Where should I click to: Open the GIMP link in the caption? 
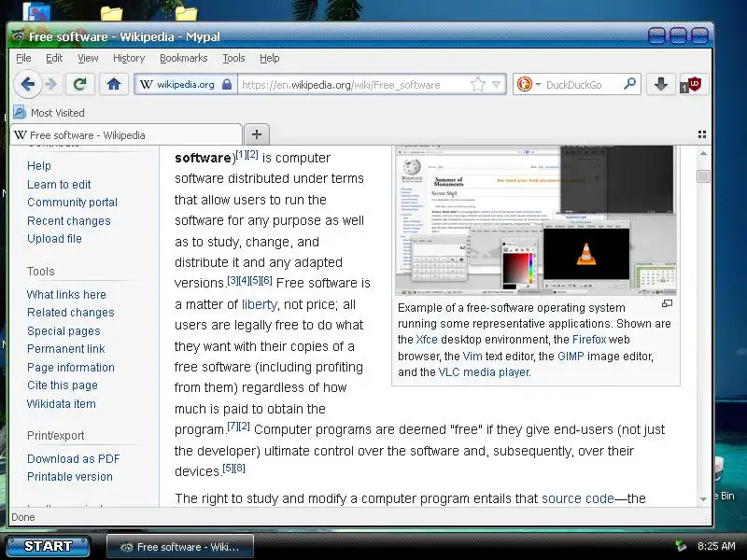[x=571, y=357]
